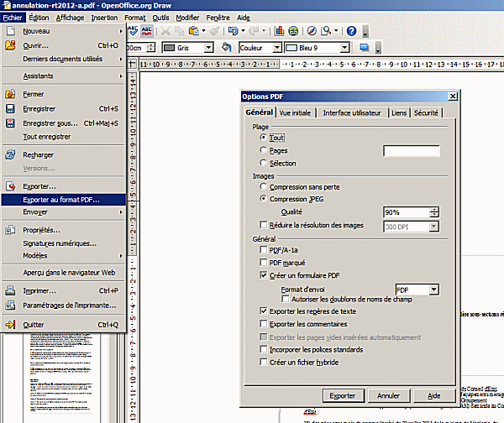Click the Format Paintbrush icon

(x=214, y=31)
